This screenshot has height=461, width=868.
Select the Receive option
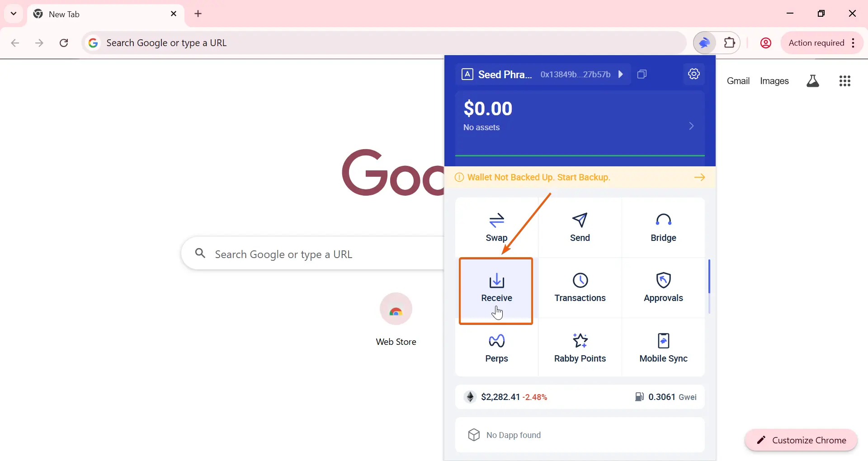(496, 291)
